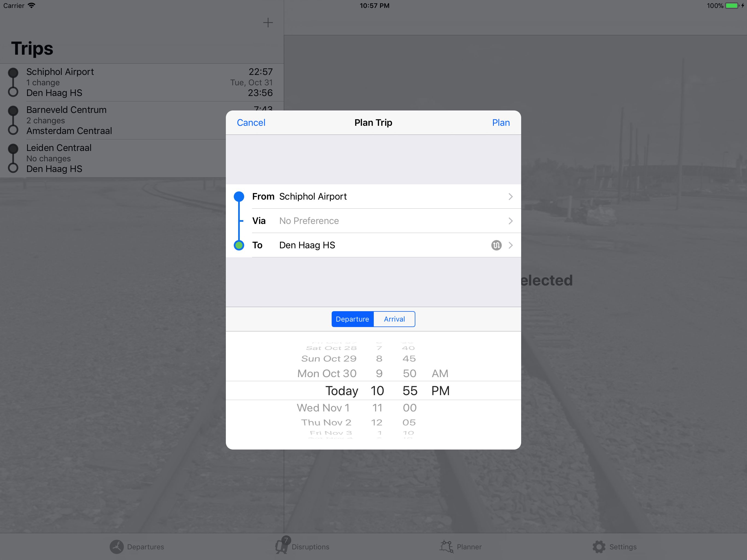The height and width of the screenshot is (560, 747).
Task: Expand From Schiphol Airport chevron
Action: click(510, 197)
